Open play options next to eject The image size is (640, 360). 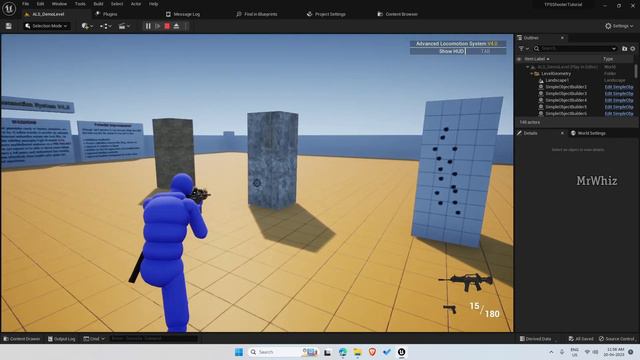186,26
